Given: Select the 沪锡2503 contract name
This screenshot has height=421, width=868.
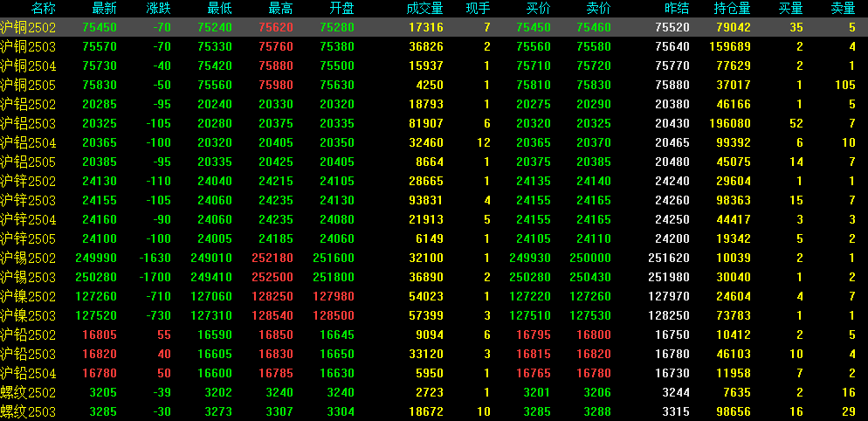Looking at the screenshot, I should click(x=28, y=277).
